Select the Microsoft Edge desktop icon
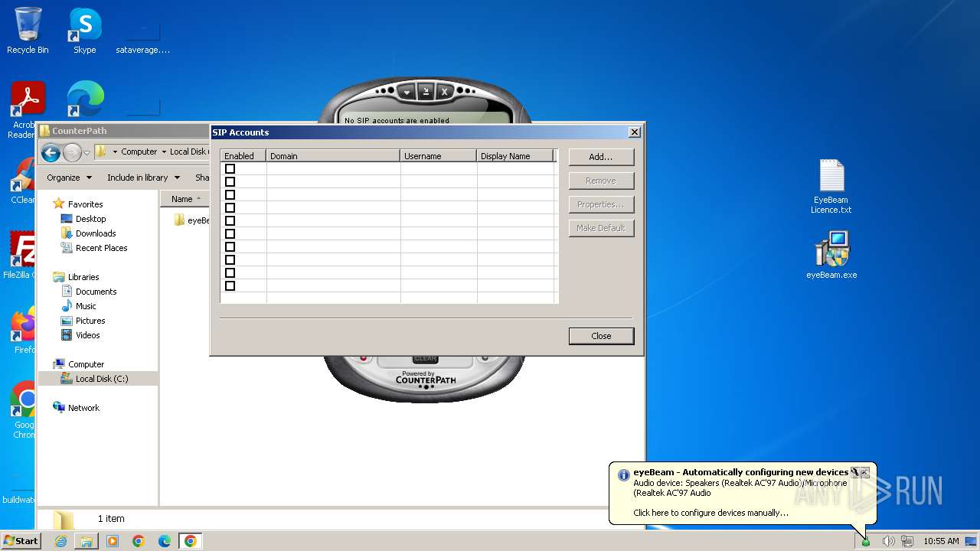 [85, 99]
